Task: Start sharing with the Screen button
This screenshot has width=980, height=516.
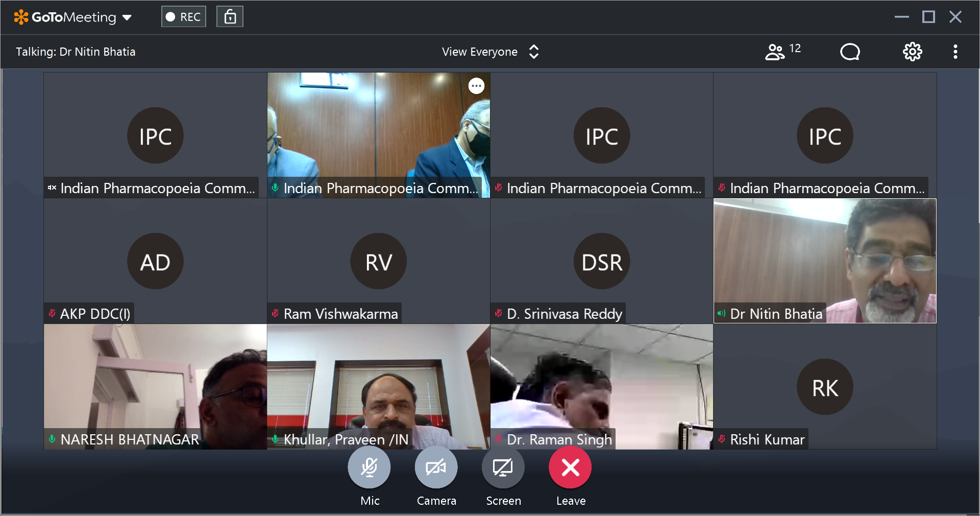Action: 503,467
